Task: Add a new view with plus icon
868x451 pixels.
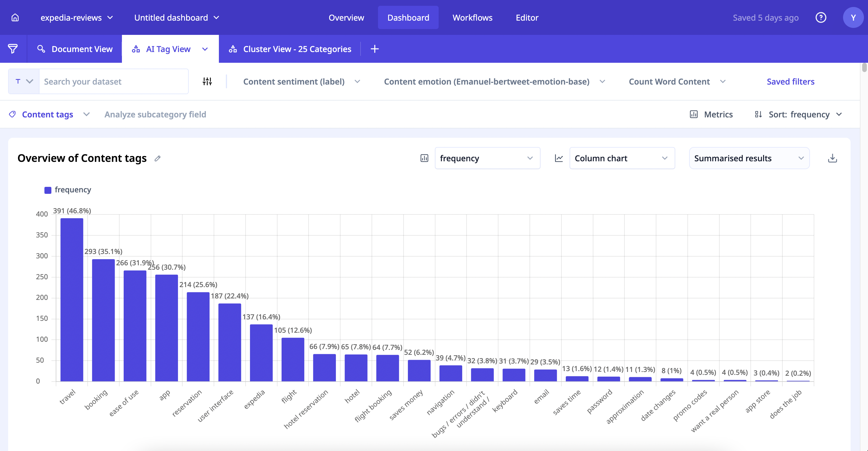Action: point(374,49)
